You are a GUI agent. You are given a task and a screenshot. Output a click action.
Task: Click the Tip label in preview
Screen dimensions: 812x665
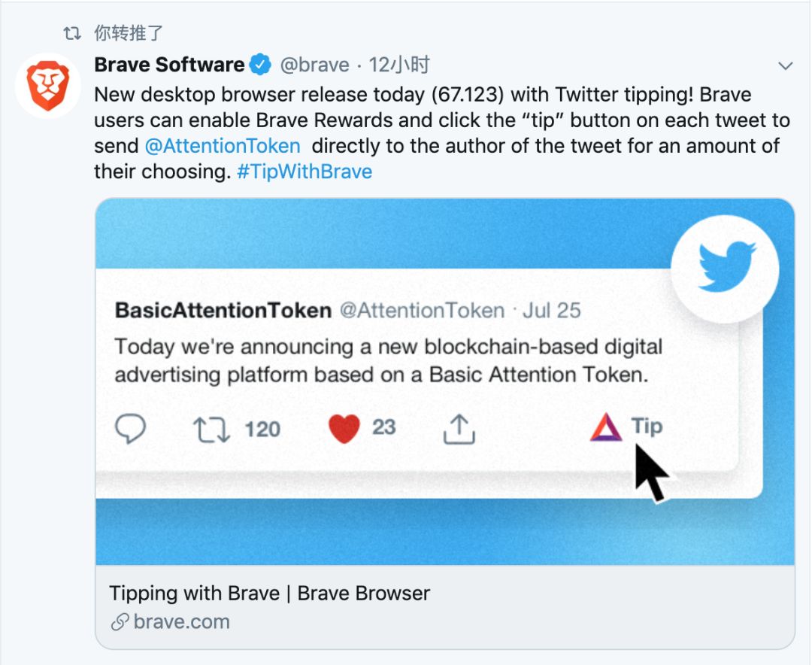(647, 427)
